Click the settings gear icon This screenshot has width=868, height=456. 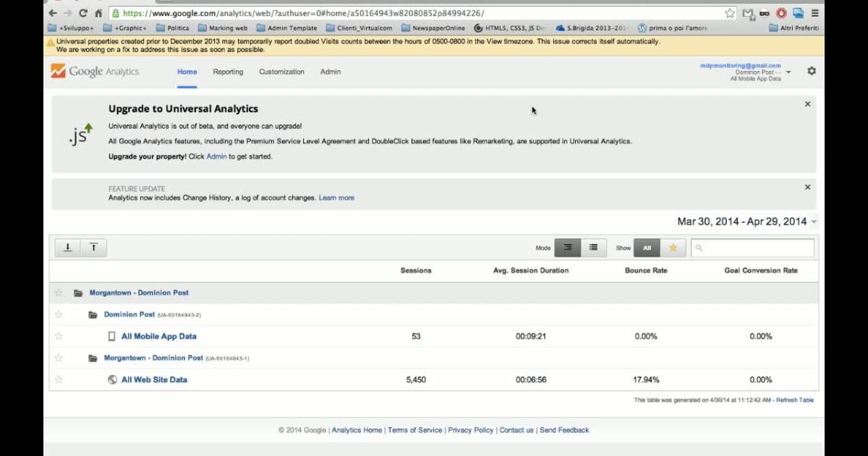click(x=812, y=72)
